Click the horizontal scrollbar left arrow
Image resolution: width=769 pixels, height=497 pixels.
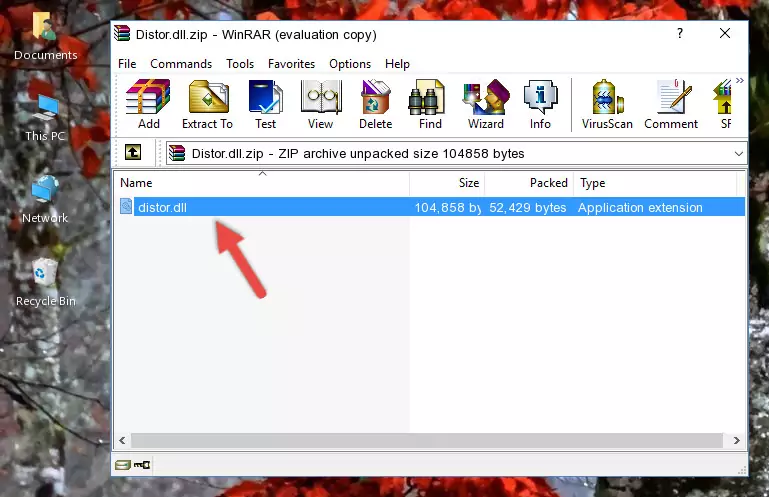pyautogui.click(x=123, y=440)
